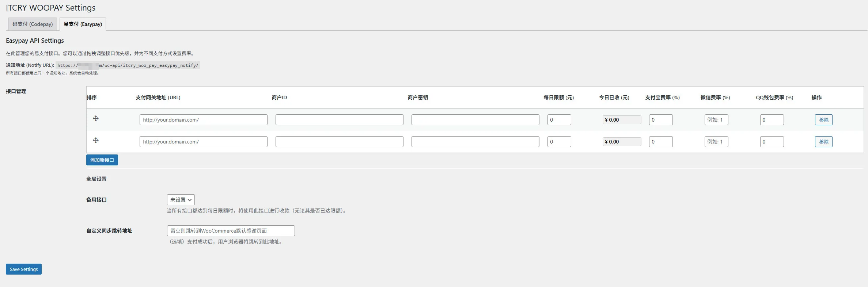Click first row 今日已收 ¥ 0.00 field
Screen dimensions: 868x287
coord(622,120)
